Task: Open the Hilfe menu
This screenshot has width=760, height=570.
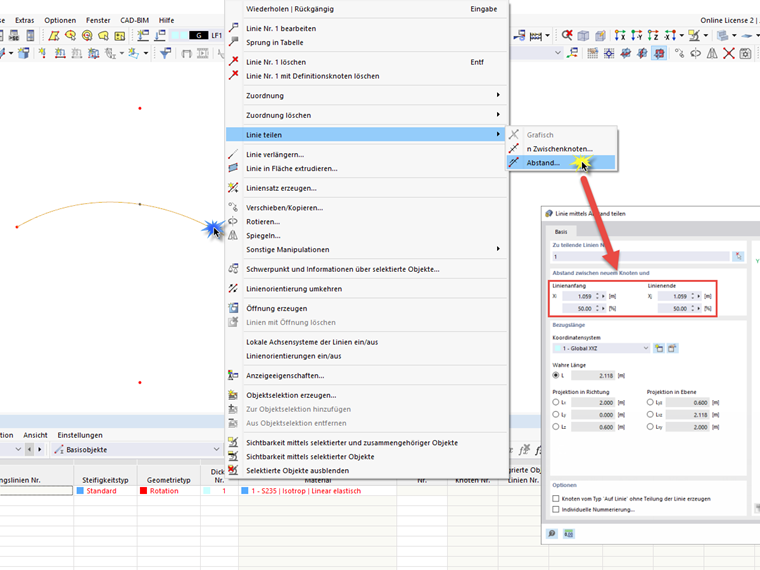Action: tap(166, 20)
